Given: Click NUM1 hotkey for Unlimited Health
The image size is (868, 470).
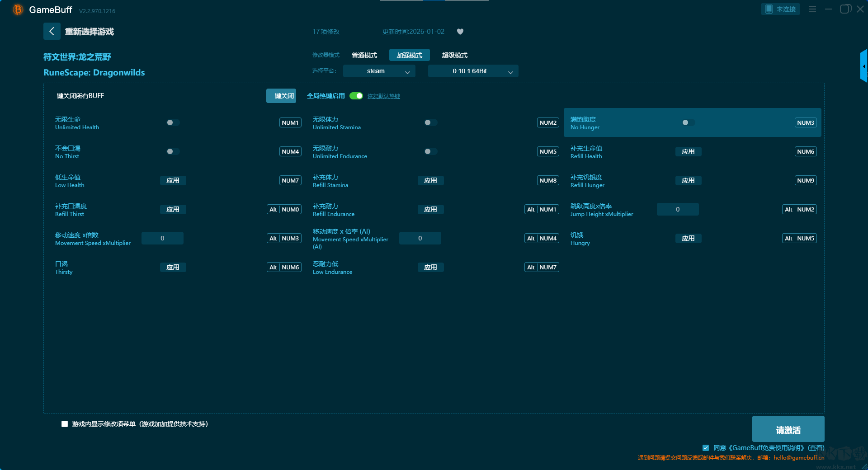Looking at the screenshot, I should tap(290, 122).
